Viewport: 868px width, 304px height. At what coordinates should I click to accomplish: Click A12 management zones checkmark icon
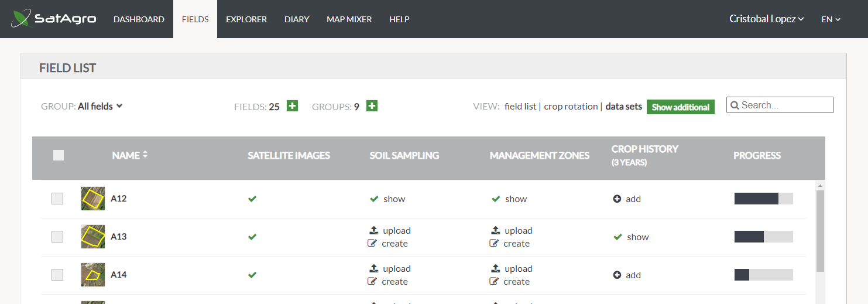click(496, 199)
